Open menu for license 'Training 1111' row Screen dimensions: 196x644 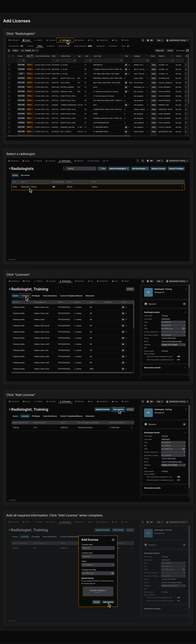tap(132, 427)
